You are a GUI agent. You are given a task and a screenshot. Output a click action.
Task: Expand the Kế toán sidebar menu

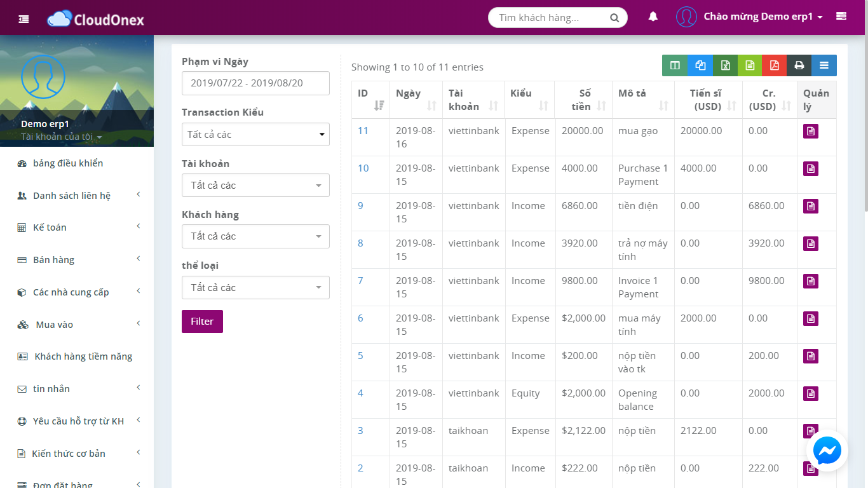click(x=77, y=227)
